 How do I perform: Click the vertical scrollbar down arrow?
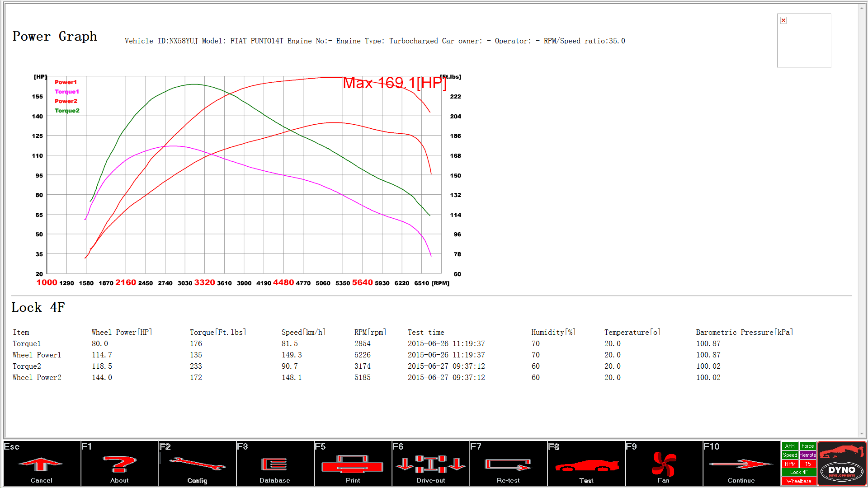pos(862,434)
